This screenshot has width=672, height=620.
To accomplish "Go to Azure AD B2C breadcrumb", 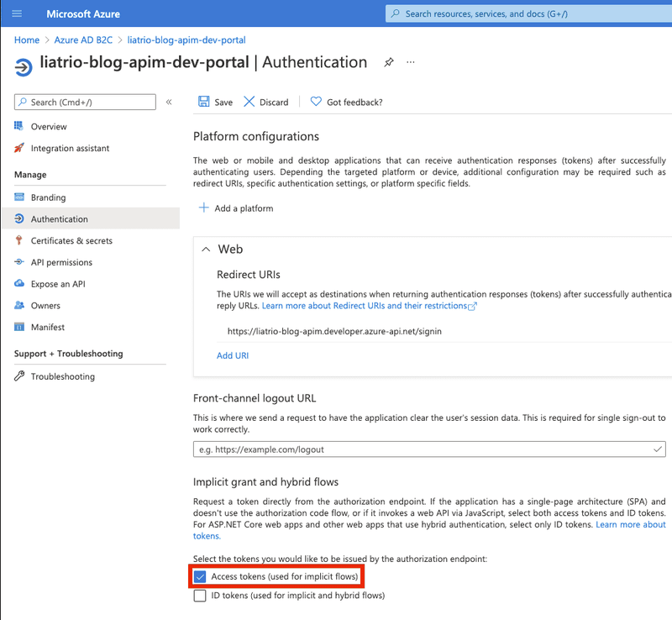I will 83,39.
